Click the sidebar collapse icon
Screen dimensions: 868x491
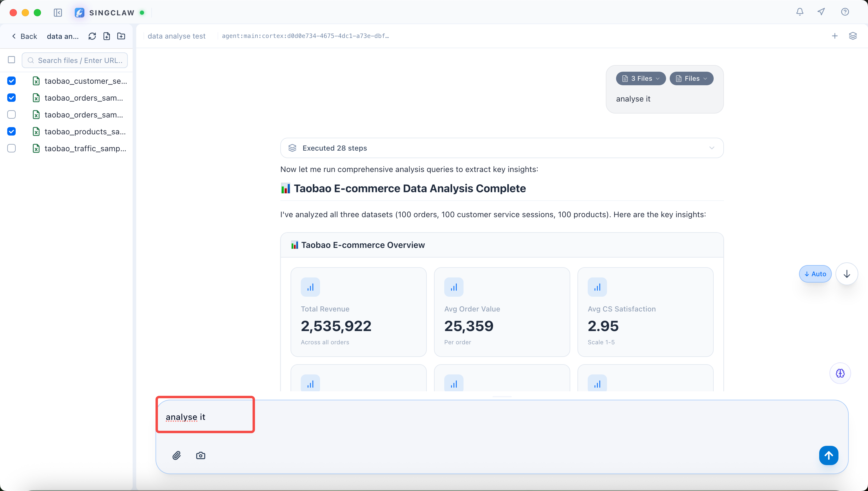coord(58,13)
